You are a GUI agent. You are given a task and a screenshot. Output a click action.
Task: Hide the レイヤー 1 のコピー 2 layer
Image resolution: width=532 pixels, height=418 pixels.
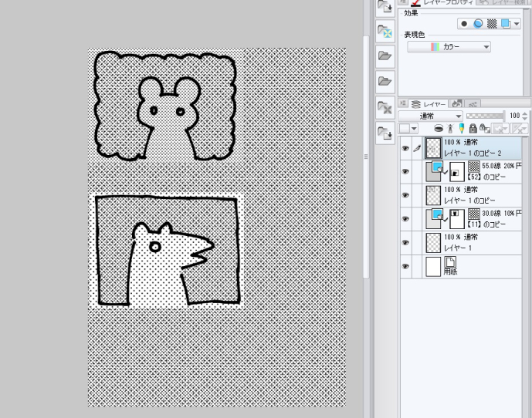tap(405, 147)
